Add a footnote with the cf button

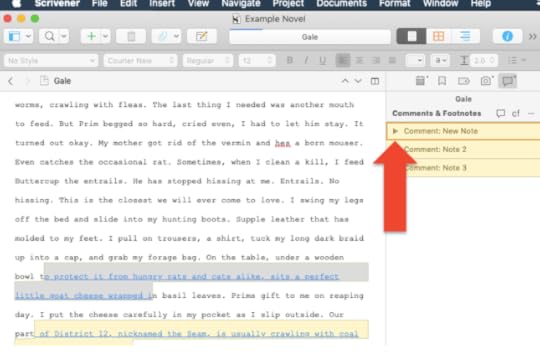(516, 113)
